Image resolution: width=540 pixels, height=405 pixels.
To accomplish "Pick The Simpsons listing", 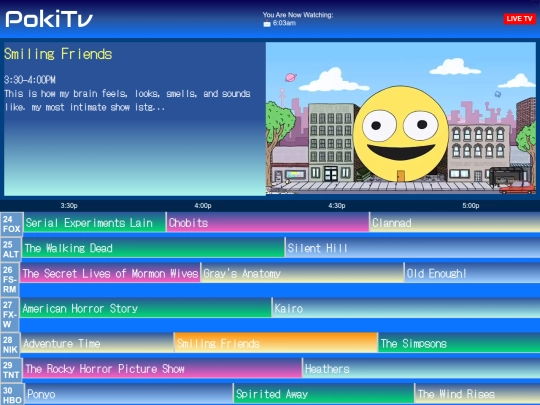I will tap(459, 343).
